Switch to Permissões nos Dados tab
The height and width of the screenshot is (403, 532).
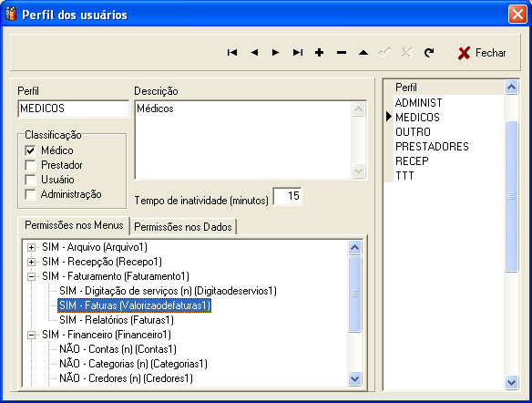click(183, 227)
